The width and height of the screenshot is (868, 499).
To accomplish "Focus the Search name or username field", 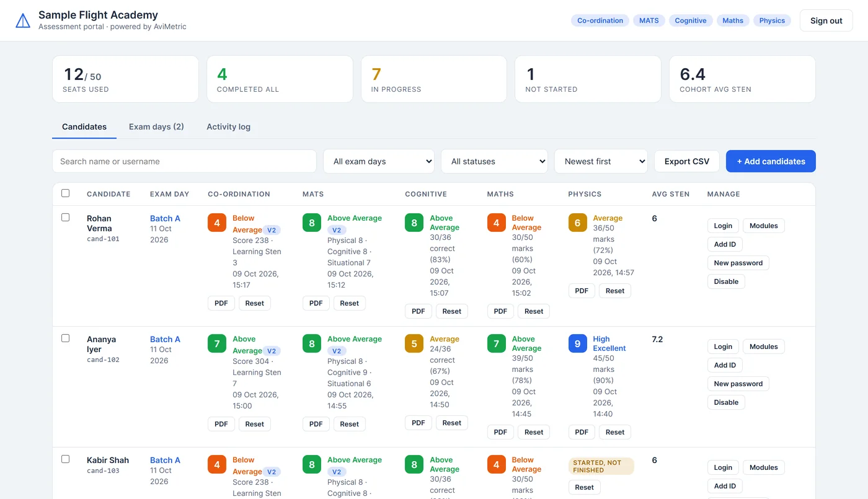I will tap(184, 161).
